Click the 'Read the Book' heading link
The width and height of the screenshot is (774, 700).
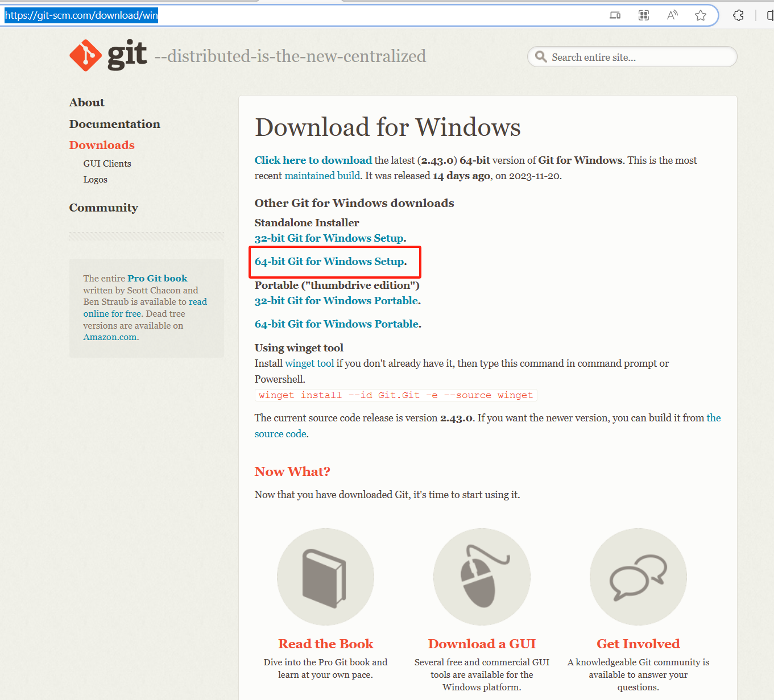[326, 644]
